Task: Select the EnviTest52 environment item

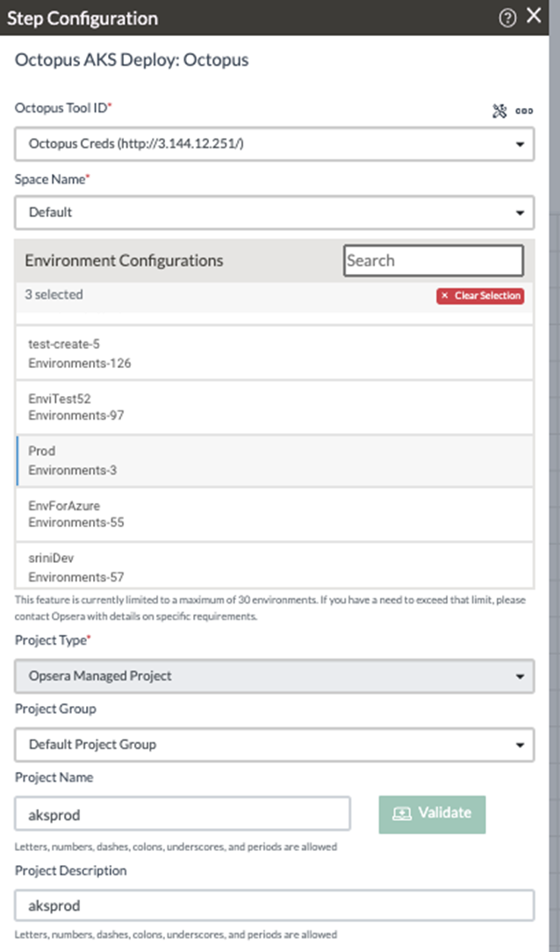Action: 274,407
